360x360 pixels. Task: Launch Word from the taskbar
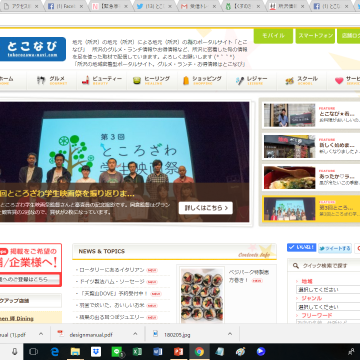coord(158,352)
